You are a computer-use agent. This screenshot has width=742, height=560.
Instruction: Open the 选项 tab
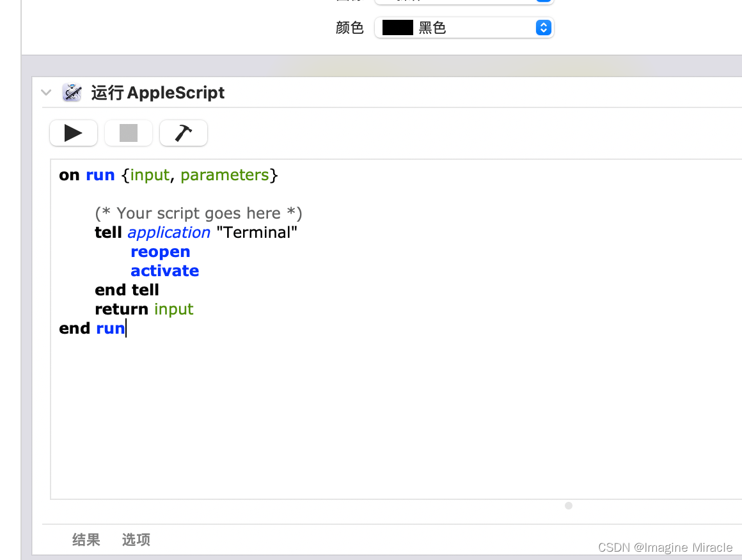(x=136, y=540)
